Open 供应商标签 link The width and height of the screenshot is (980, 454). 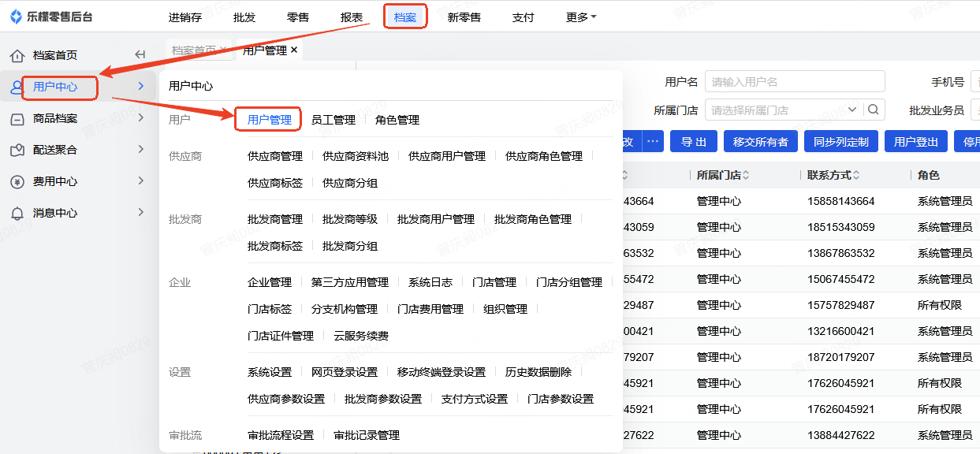(x=275, y=183)
